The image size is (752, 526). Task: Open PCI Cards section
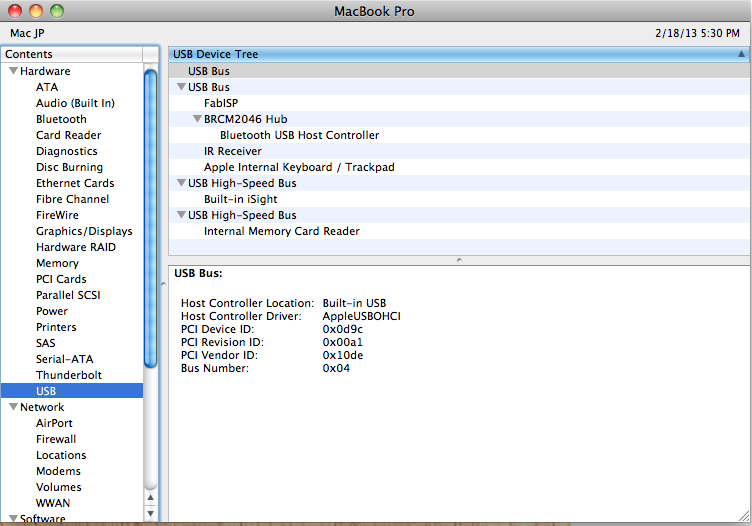[x=61, y=279]
